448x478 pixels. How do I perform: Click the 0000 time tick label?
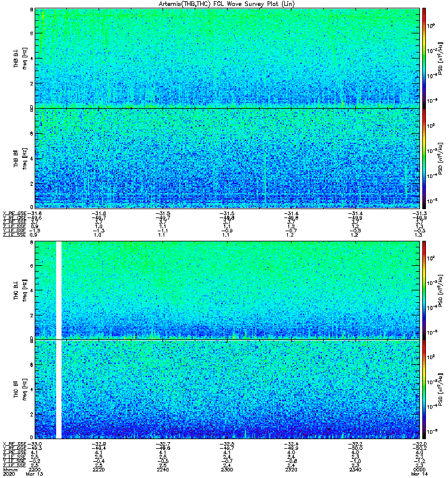(419, 470)
